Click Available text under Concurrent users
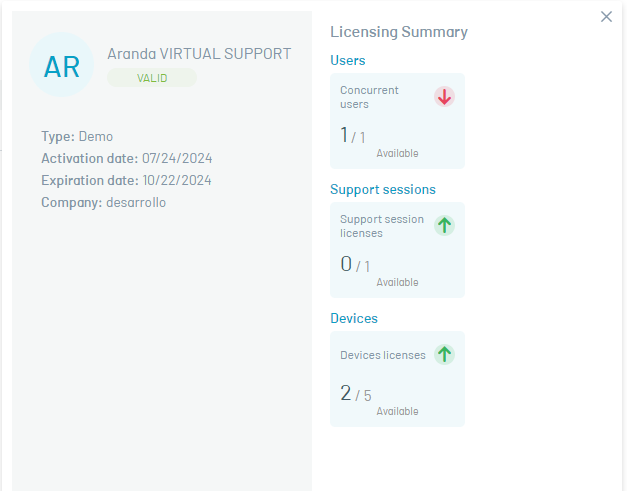Screen dimensions: 627x491 pos(397,153)
